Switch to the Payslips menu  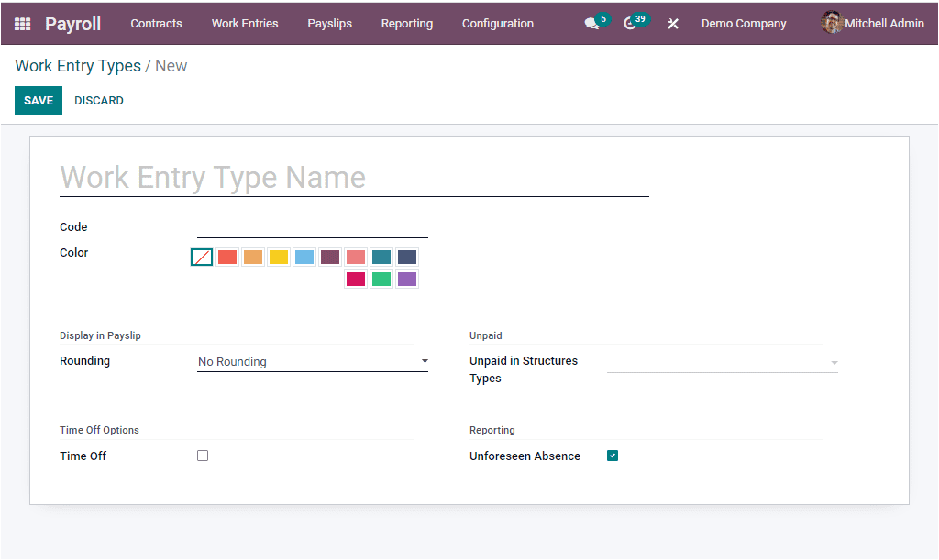[329, 24]
